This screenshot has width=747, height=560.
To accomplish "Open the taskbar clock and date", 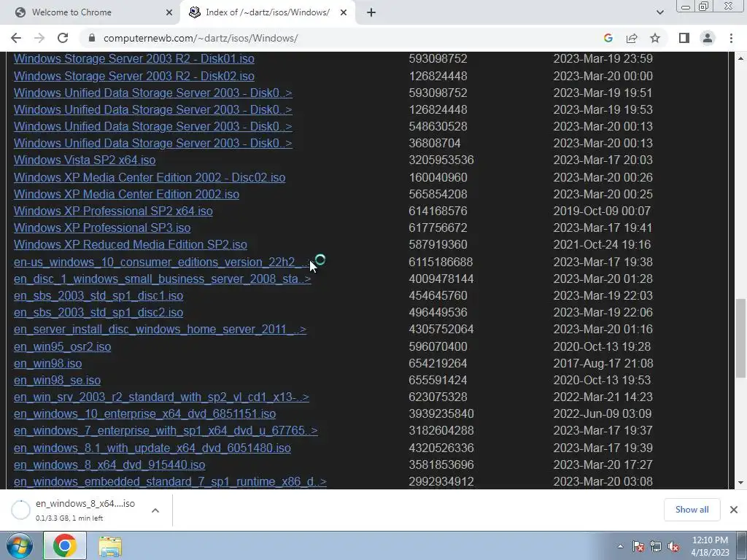I will coord(710,546).
